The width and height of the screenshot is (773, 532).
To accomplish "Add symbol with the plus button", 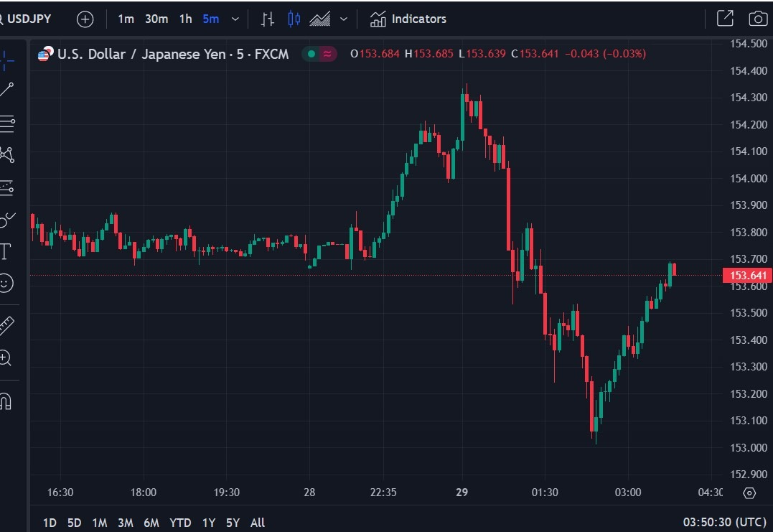I will pyautogui.click(x=85, y=19).
